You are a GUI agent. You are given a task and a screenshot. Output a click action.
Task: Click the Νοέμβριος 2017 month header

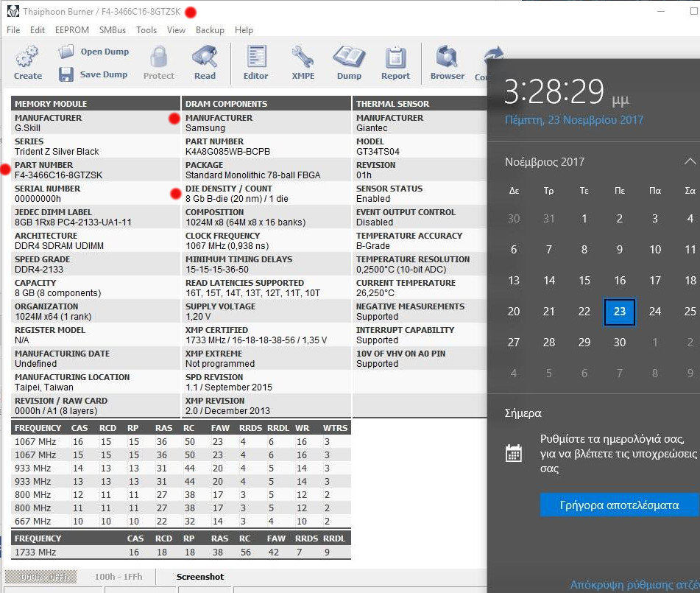coord(545,162)
